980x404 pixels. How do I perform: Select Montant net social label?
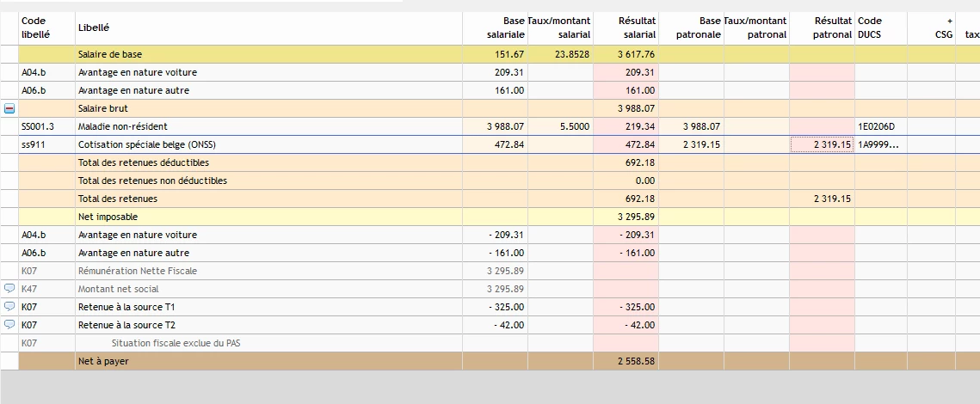coord(118,289)
